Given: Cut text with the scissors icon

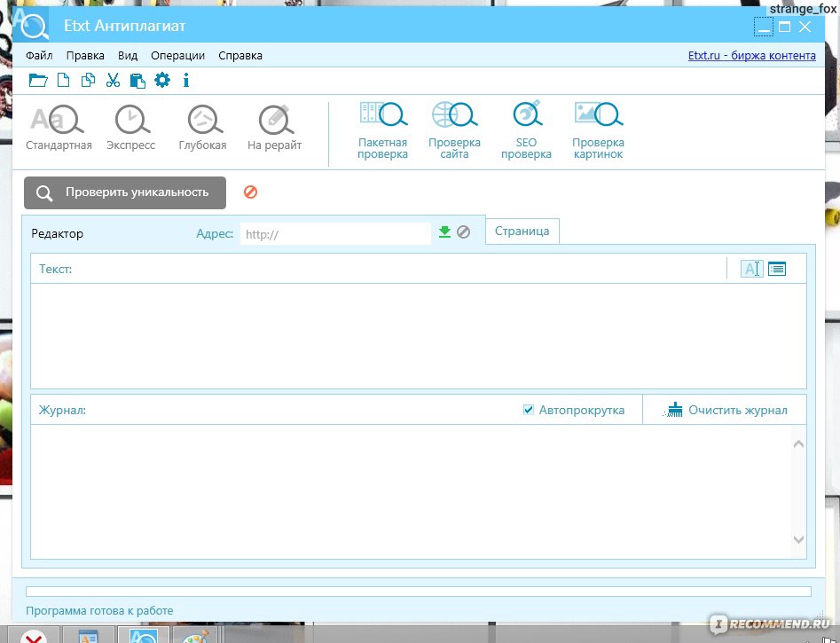Looking at the screenshot, I should [x=113, y=81].
